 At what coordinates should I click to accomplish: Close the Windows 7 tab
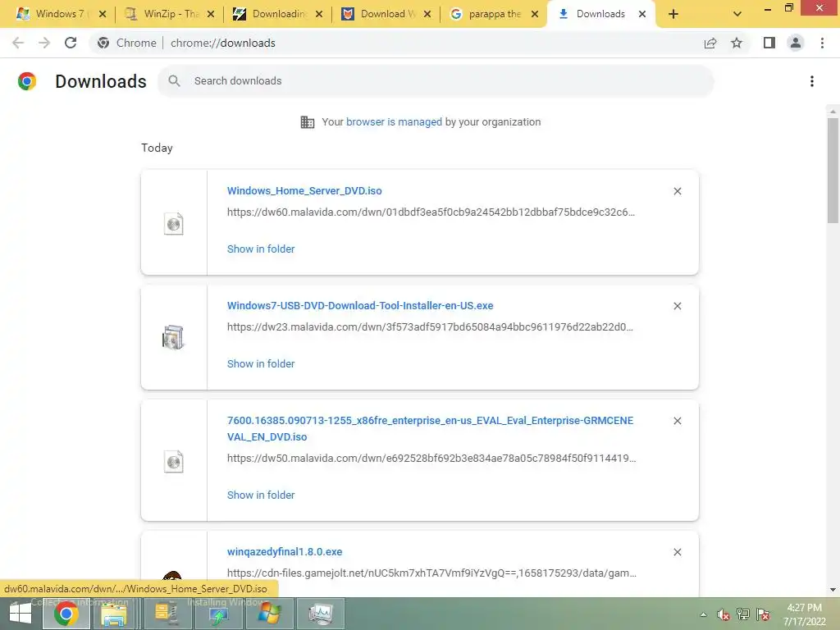click(103, 14)
